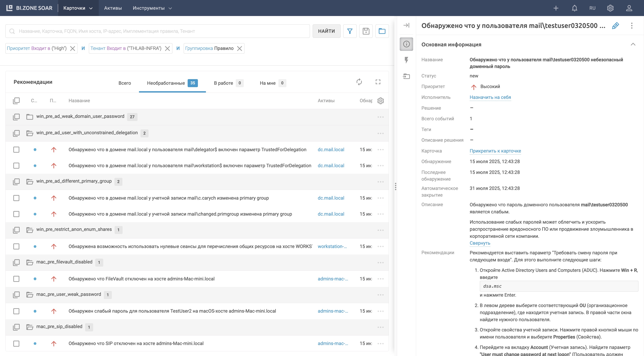Expand table to fullscreen view
This screenshot has width=644, height=356.
(x=378, y=82)
